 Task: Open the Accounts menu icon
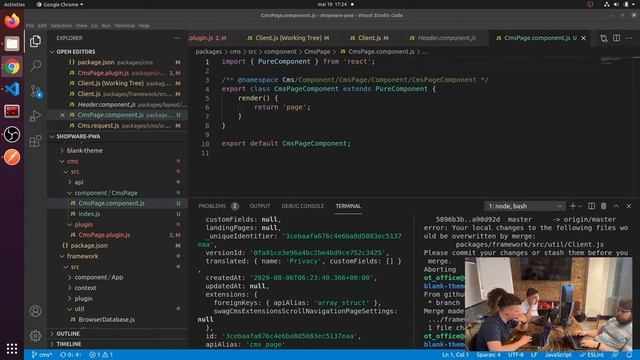pos(36,311)
